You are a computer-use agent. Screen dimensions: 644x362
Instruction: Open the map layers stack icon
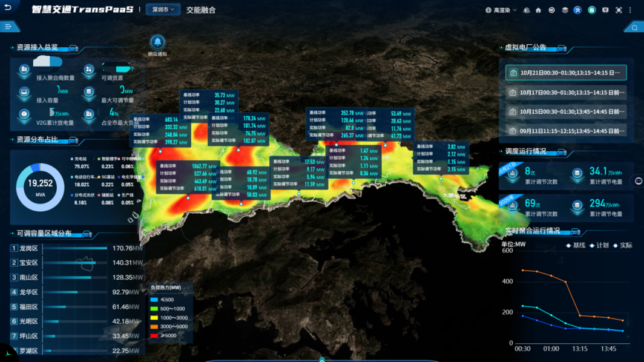pyautogui.click(x=565, y=10)
